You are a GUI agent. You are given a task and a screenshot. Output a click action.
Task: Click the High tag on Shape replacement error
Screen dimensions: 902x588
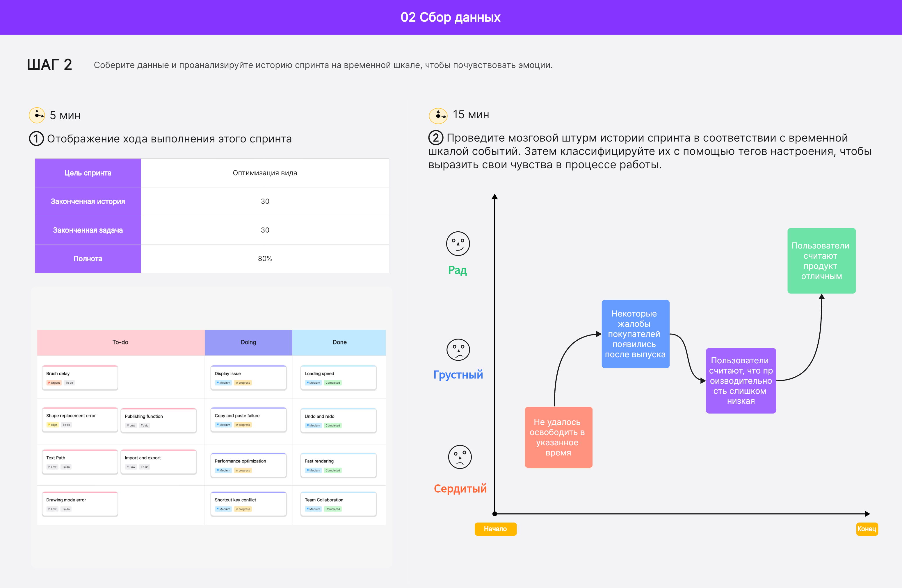(x=53, y=425)
